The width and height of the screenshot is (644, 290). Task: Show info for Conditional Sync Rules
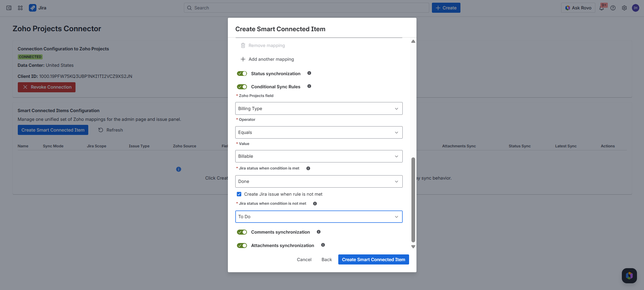point(309,86)
